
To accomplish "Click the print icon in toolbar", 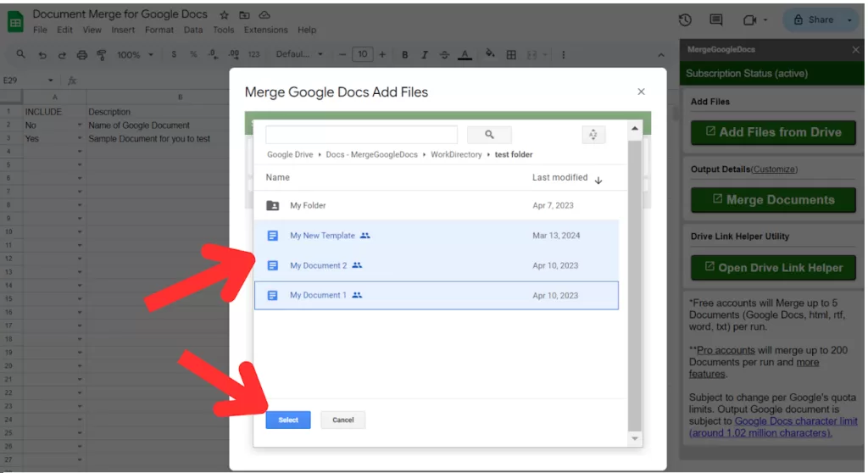I will coord(82,55).
